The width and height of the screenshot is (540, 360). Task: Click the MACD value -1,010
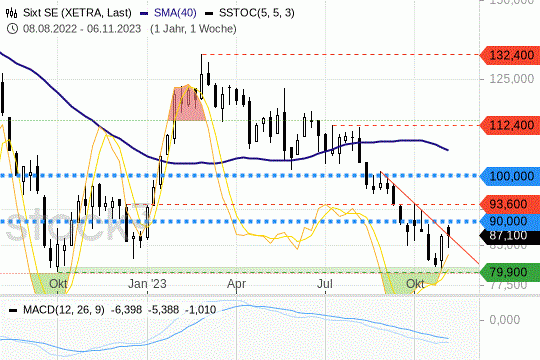pyautogui.click(x=201, y=310)
